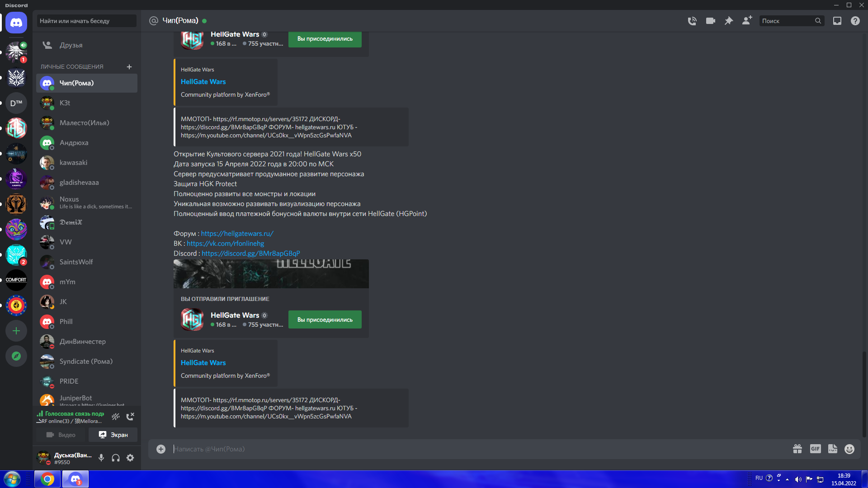
Task: Disconnect from voice channel
Action: [x=130, y=417]
